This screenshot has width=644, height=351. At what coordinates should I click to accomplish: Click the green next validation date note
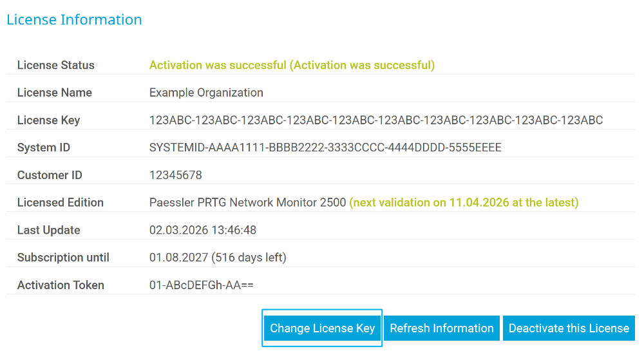coord(464,203)
